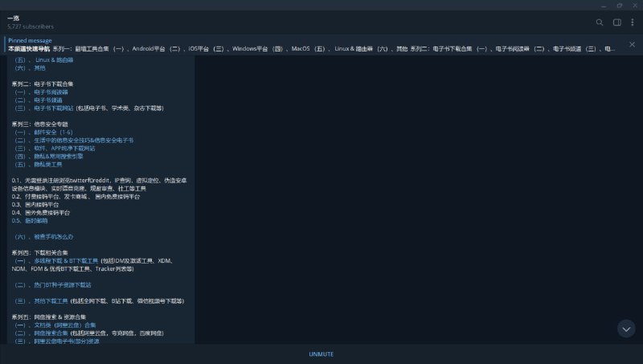
Task: Toggle the right info sidebar panel
Action: (617, 22)
